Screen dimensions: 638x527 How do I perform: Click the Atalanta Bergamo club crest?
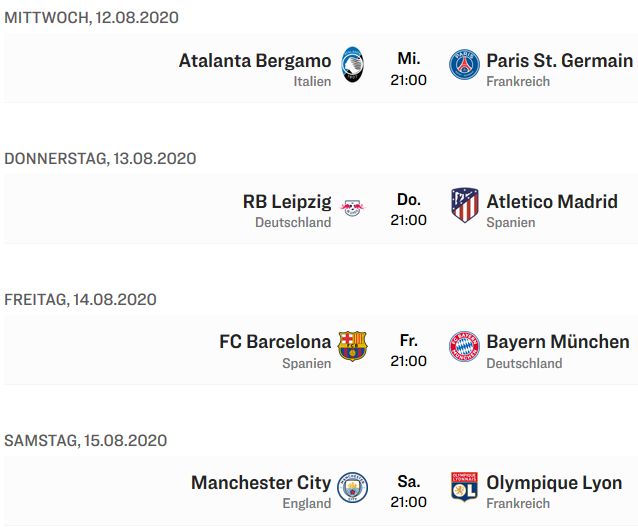pos(352,64)
